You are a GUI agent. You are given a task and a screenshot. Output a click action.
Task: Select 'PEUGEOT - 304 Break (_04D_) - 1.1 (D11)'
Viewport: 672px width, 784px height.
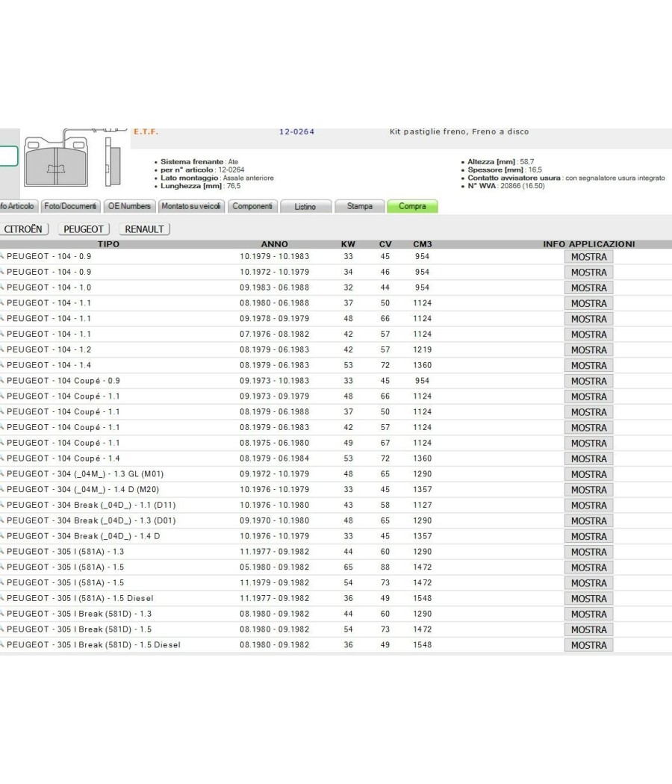tap(91, 505)
